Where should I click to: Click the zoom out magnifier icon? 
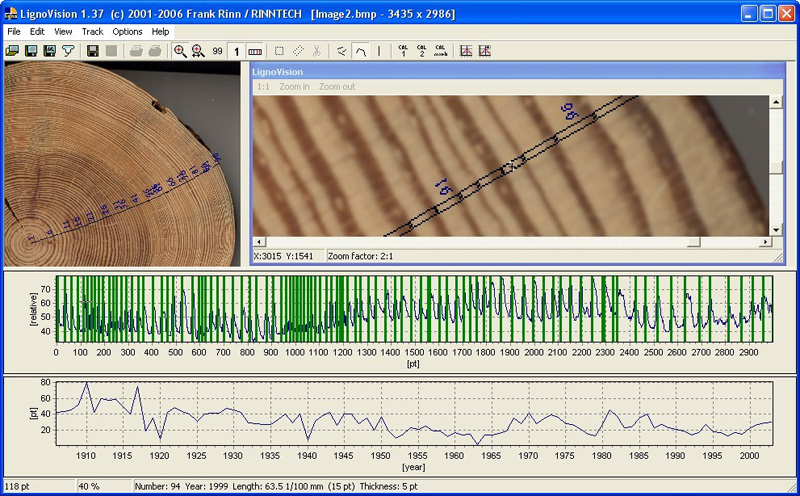pyautogui.click(x=198, y=51)
